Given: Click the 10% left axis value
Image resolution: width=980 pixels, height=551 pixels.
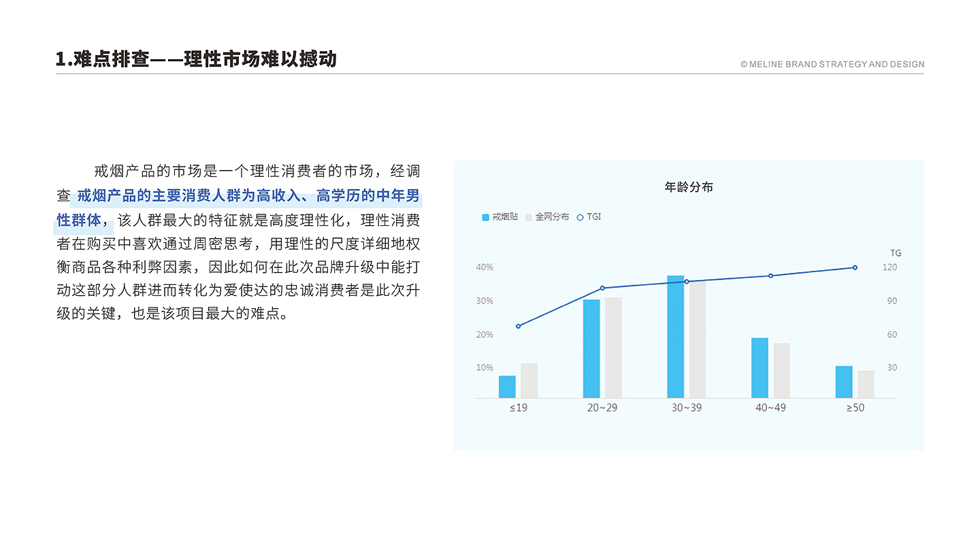Looking at the screenshot, I should tap(485, 367).
